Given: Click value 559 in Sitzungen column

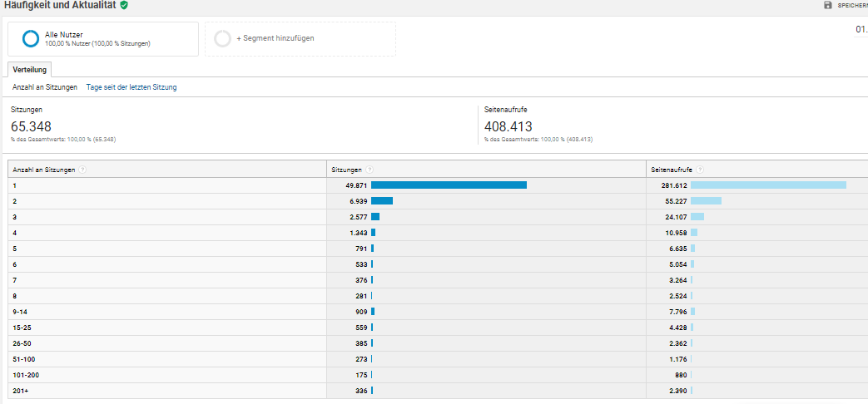Looking at the screenshot, I should [x=361, y=328].
